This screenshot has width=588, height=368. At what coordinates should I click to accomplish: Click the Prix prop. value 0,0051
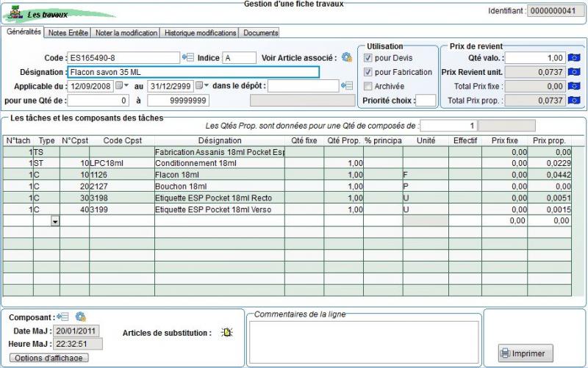(x=550, y=198)
